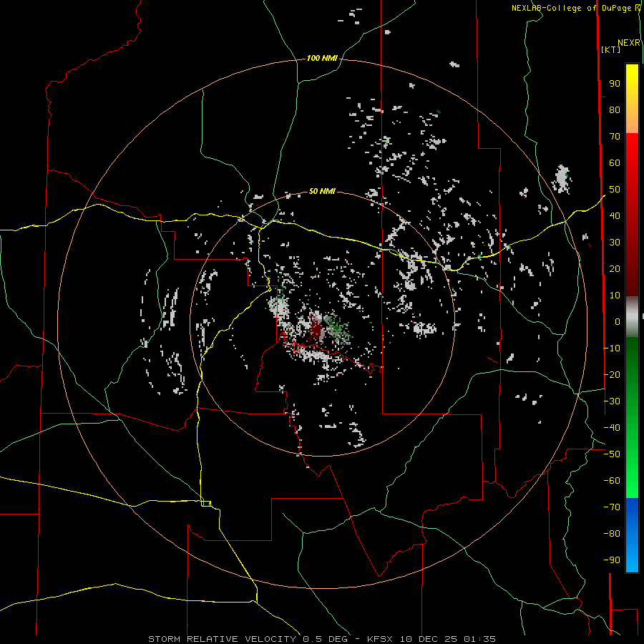Screen dimensions: 644x644
Task: Click the -40 value on velocity scale
Action: [x=612, y=428]
